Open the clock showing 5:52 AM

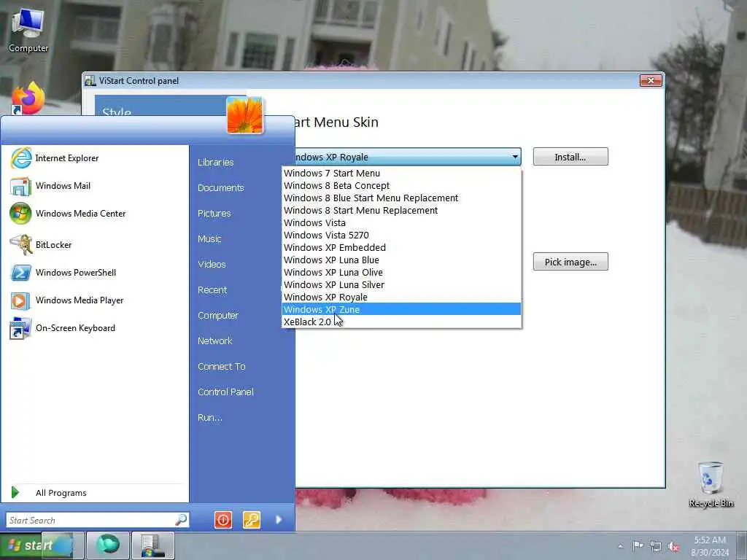click(710, 546)
